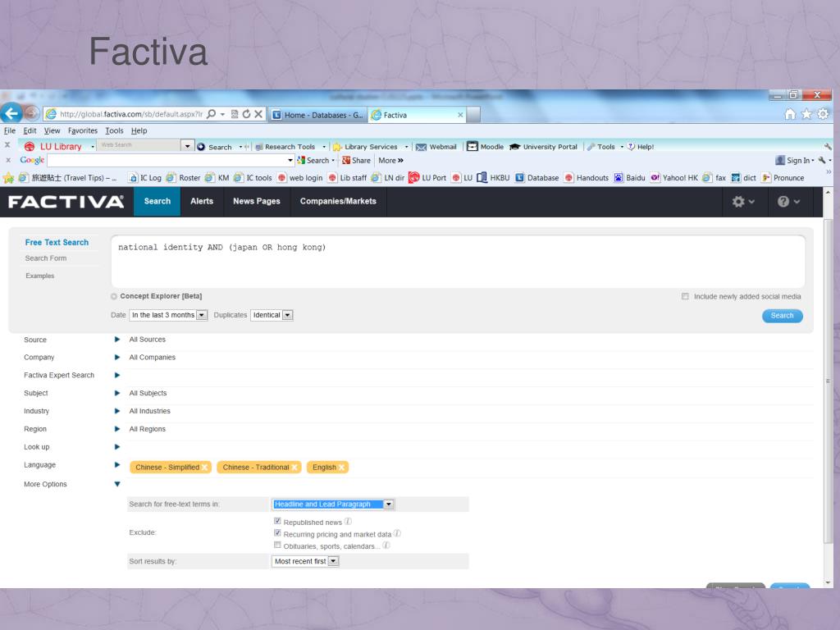Open the File menu
The height and width of the screenshot is (630, 840).
(10, 130)
